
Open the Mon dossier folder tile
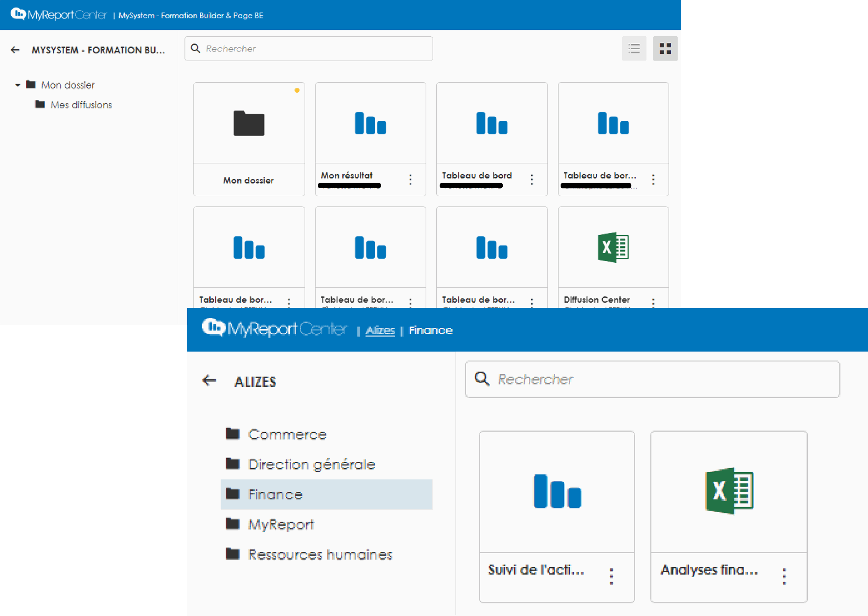click(x=249, y=123)
